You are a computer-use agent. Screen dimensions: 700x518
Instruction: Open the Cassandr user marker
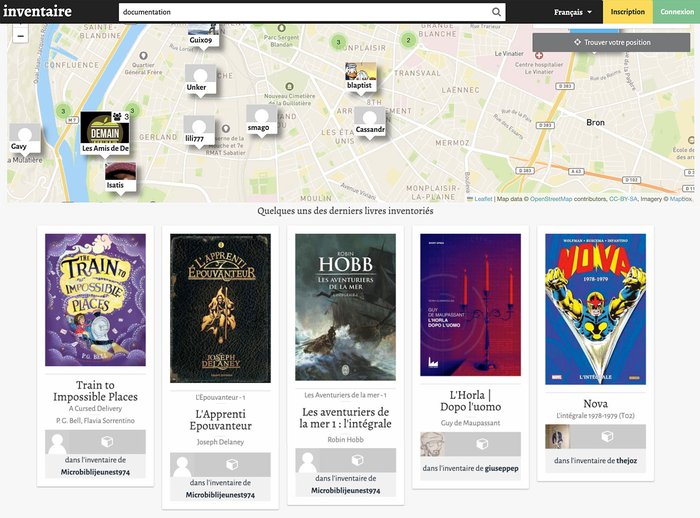coord(370,121)
